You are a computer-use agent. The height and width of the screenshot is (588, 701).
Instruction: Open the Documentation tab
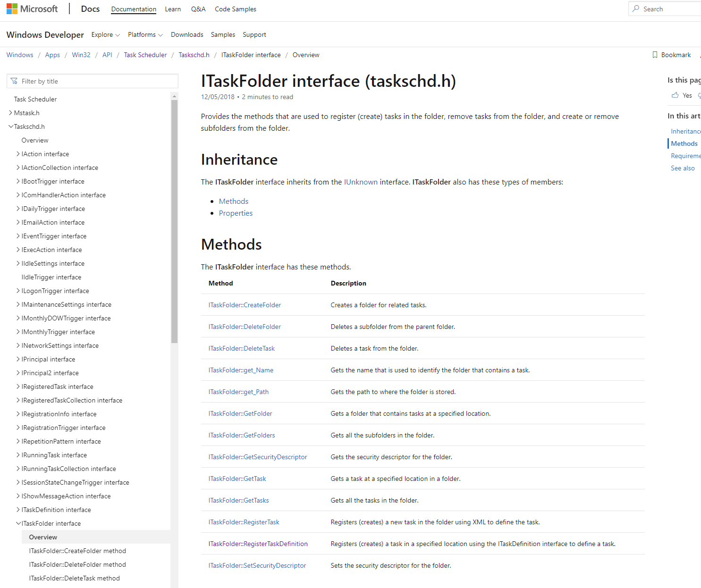click(134, 9)
